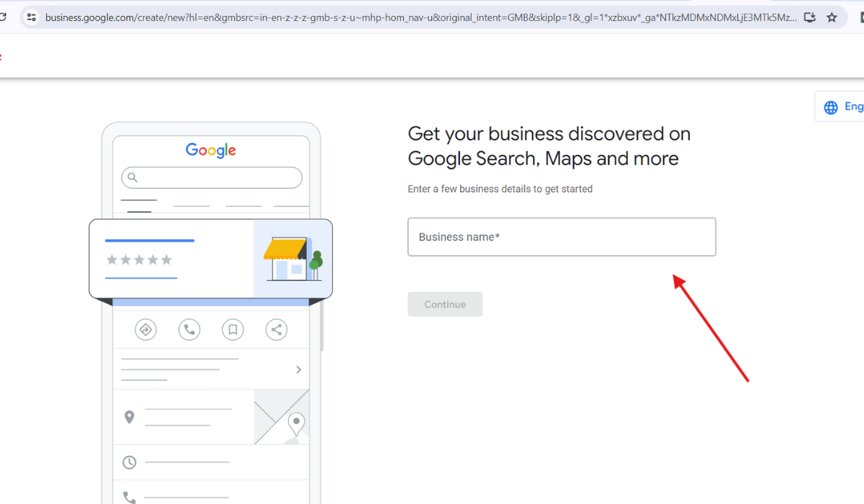This screenshot has width=864, height=504.
Task: Click the phone call icon in mockup
Action: pos(189,330)
